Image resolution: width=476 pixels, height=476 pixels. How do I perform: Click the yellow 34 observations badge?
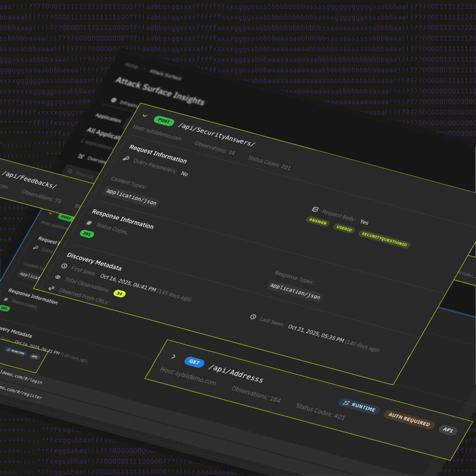pos(119,294)
